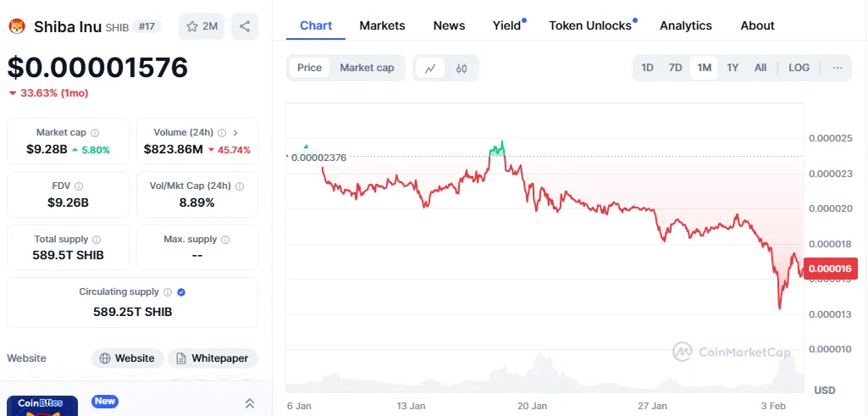This screenshot has width=868, height=416.
Task: Open the Whitepaper link
Action: [213, 358]
